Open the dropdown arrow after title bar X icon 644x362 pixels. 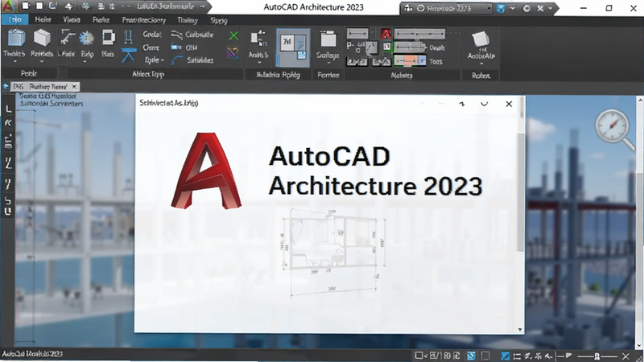(551, 8)
